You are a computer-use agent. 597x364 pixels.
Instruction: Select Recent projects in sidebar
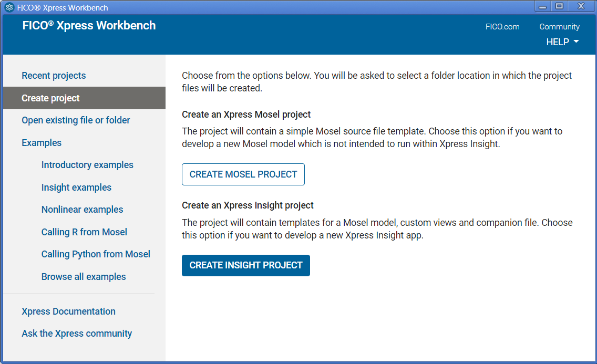click(x=54, y=75)
